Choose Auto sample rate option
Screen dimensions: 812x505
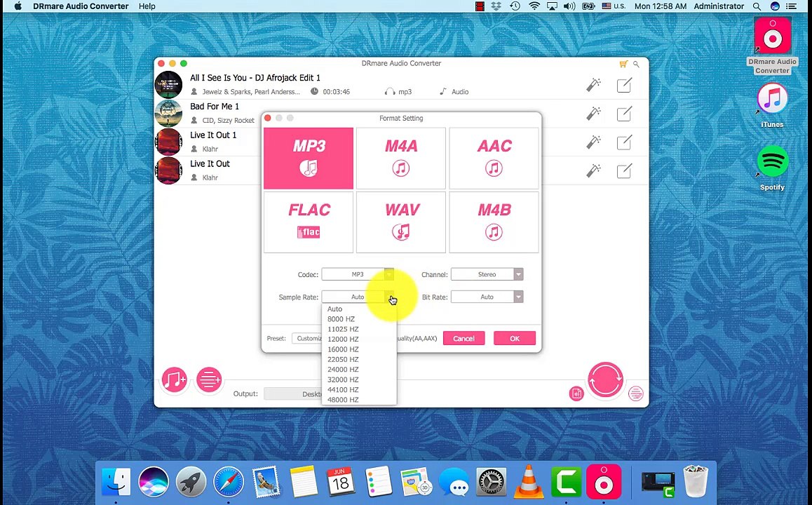point(334,309)
